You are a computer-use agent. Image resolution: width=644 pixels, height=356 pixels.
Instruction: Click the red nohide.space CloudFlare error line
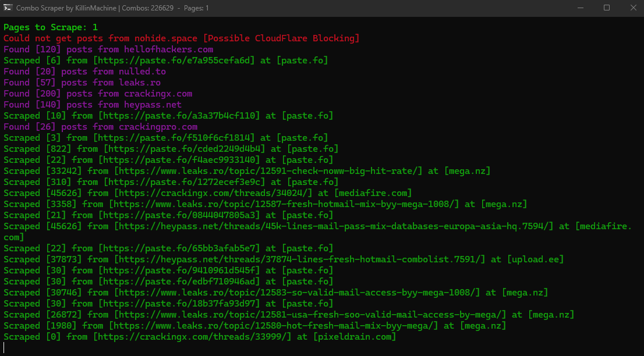pyautogui.click(x=182, y=38)
